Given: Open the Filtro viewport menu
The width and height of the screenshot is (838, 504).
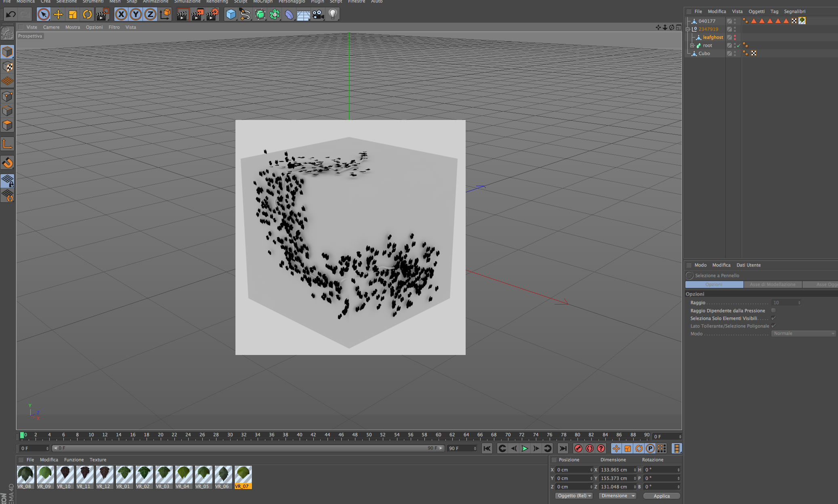Looking at the screenshot, I should [114, 27].
